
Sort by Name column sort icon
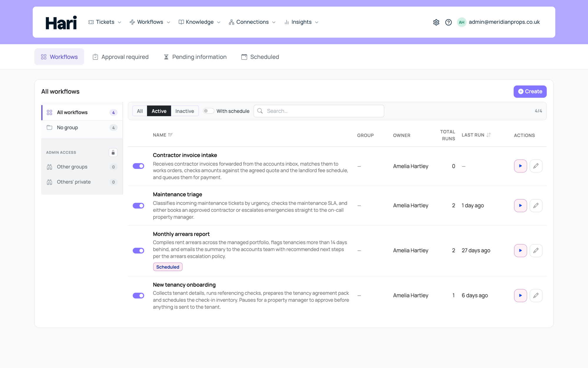coord(170,135)
